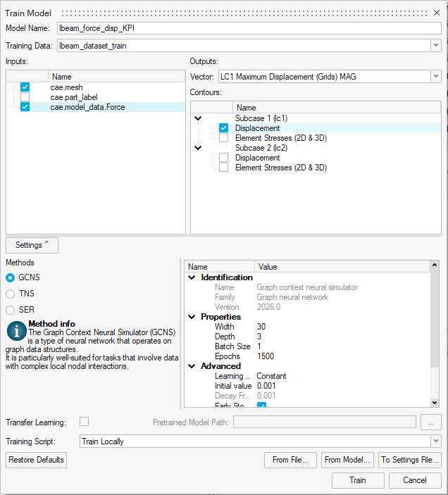Screen dimensions: 448x495
Task: Select the Subcase 1 (lc1) row text
Action: click(261, 118)
